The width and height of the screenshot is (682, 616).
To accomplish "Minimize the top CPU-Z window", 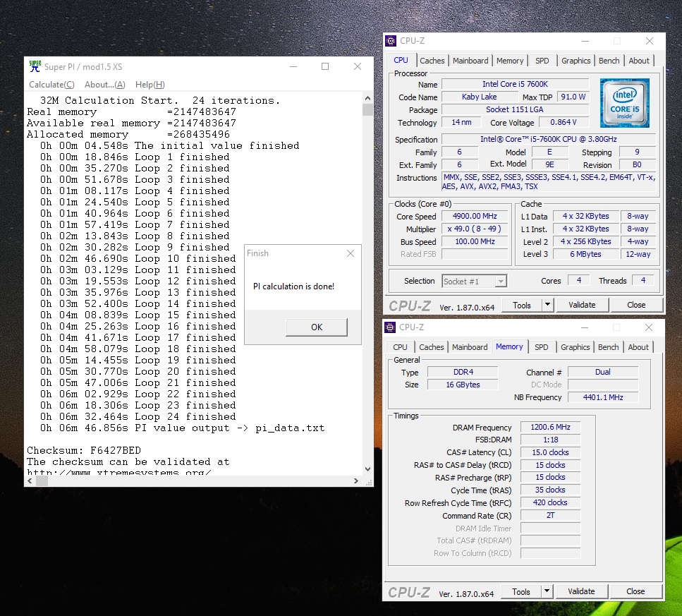I will tap(585, 41).
